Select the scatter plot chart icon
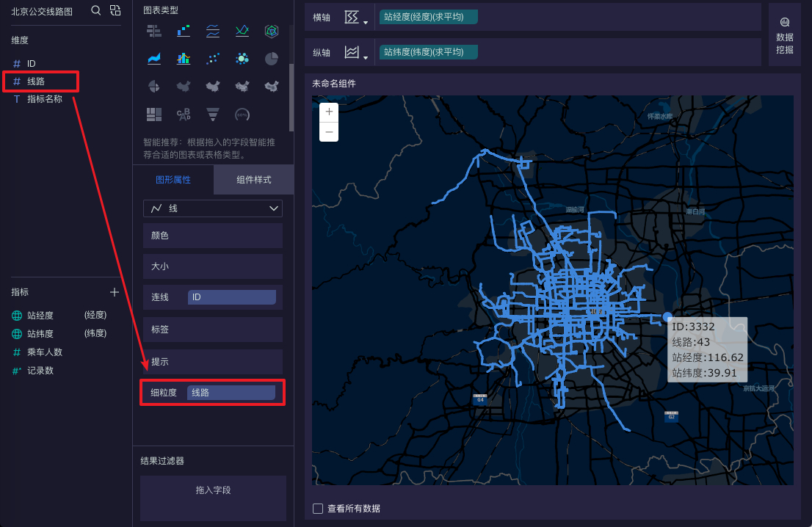Image resolution: width=812 pixels, height=527 pixels. 213,59
